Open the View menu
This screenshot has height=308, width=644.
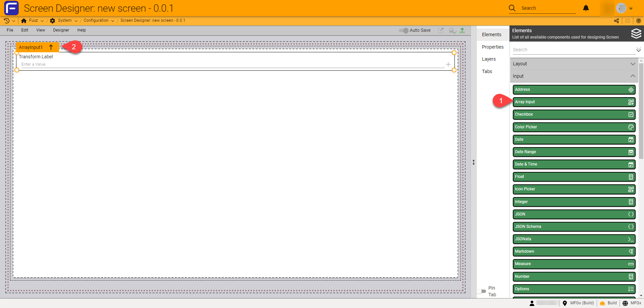[41, 30]
